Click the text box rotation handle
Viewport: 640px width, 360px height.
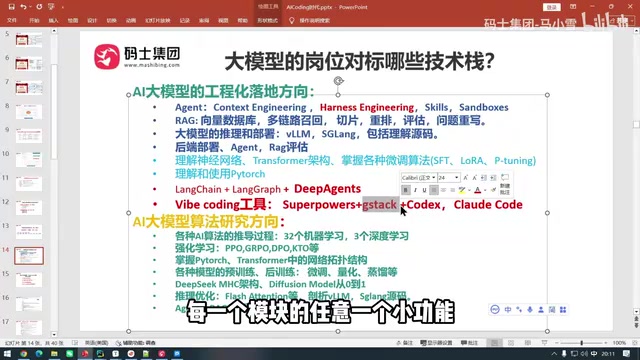(x=338, y=81)
